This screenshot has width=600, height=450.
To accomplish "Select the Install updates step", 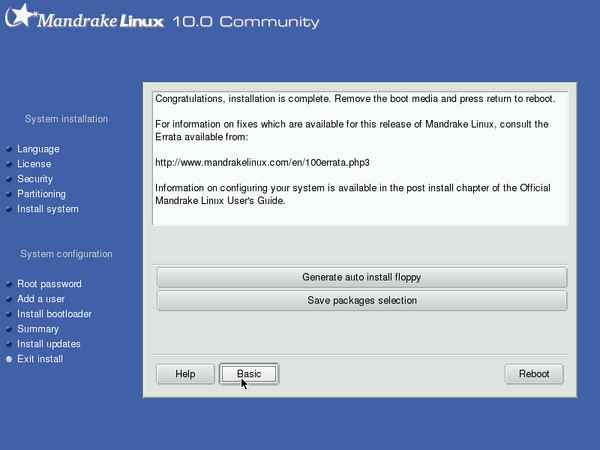I will coord(49,344).
